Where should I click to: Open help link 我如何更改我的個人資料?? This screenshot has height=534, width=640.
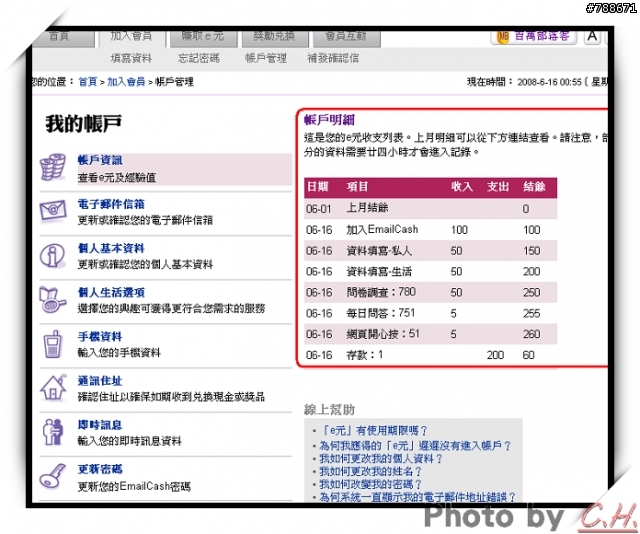tap(381, 459)
